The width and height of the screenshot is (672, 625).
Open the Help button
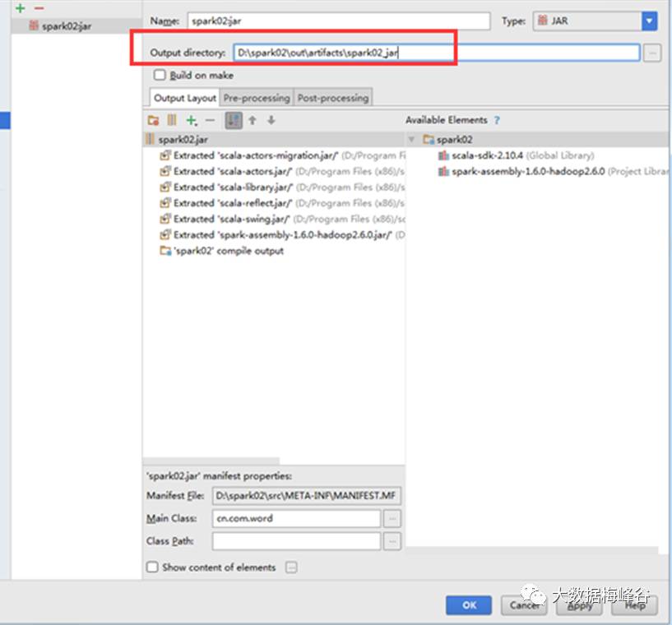[634, 605]
